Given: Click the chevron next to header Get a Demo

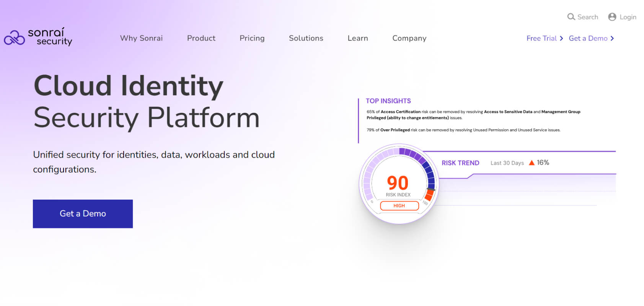Looking at the screenshot, I should pyautogui.click(x=612, y=38).
